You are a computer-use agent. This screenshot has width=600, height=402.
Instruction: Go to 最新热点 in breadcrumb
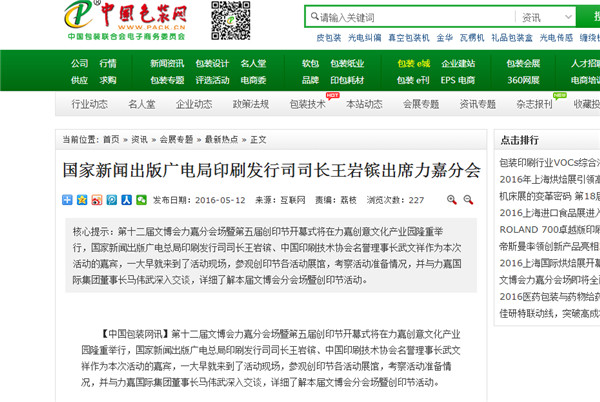pyautogui.click(x=221, y=139)
